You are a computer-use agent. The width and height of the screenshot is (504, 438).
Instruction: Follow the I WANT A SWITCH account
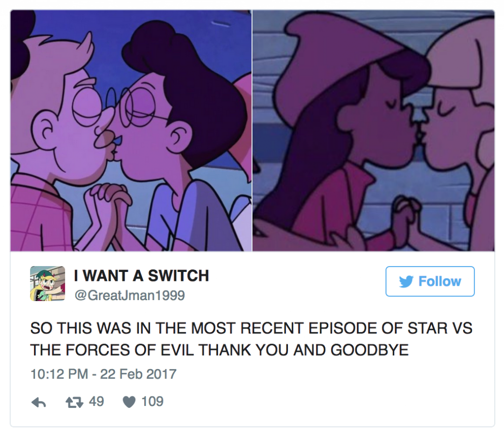430,281
